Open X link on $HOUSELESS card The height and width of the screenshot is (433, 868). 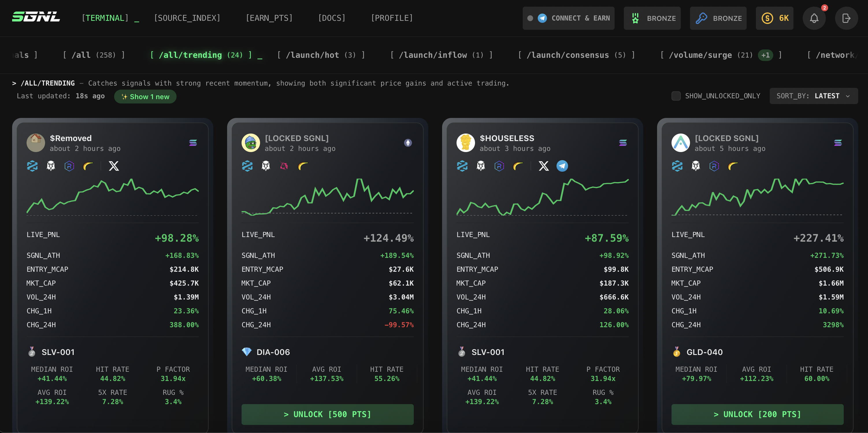[x=543, y=166]
